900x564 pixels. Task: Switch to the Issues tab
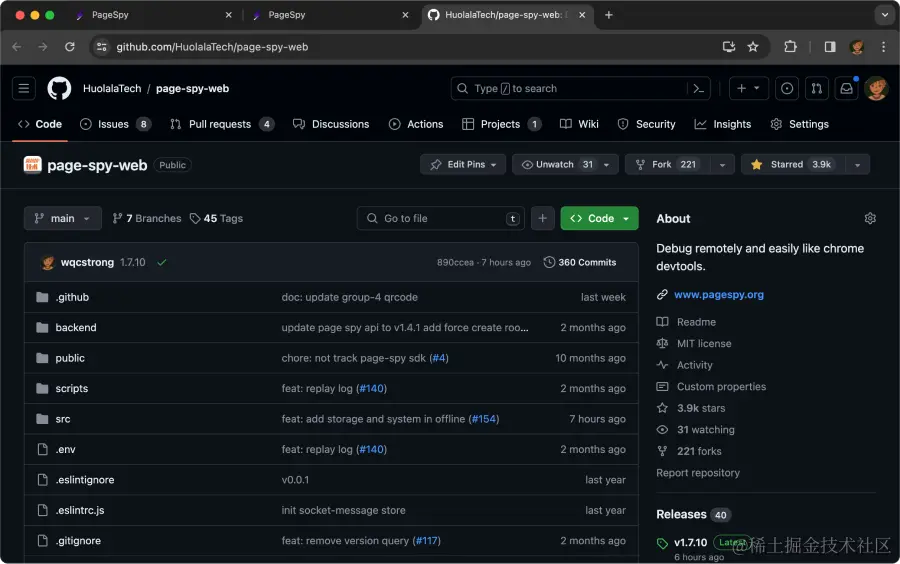[x=115, y=124]
